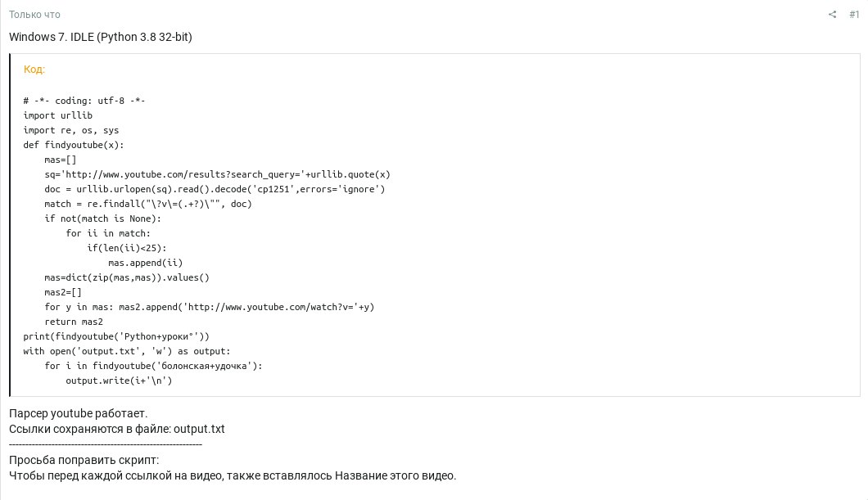Click the 'doc = urllib.urlopen(sq)' line
Viewport: 868px width, 500px height.
point(215,189)
